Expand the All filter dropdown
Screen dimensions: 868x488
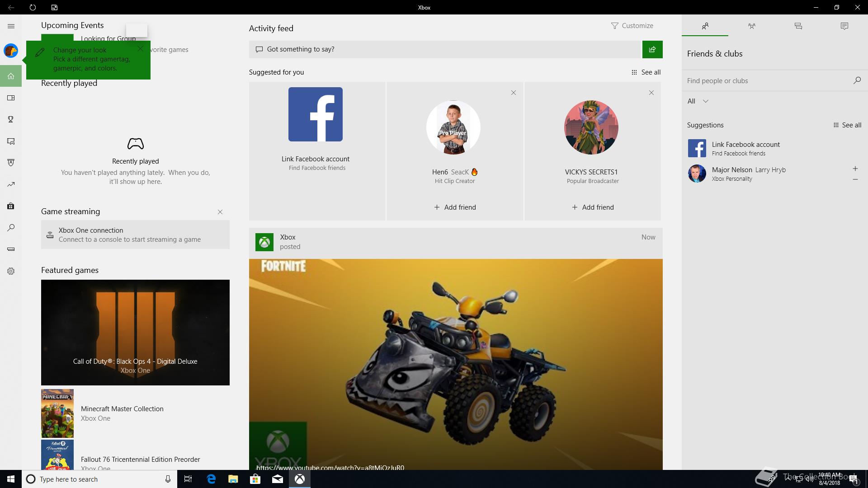coord(698,101)
